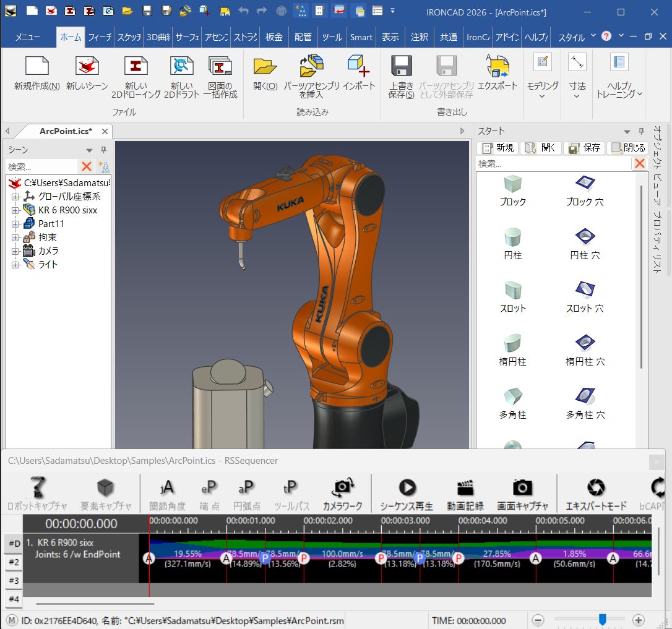Expand the KR 6 R900 sixx node

point(15,210)
